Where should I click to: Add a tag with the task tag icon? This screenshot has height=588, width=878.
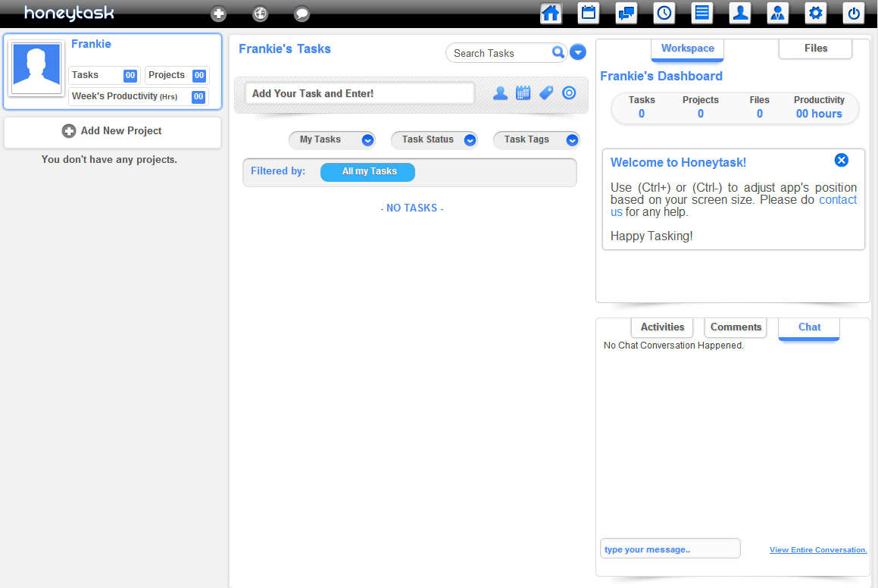click(546, 93)
